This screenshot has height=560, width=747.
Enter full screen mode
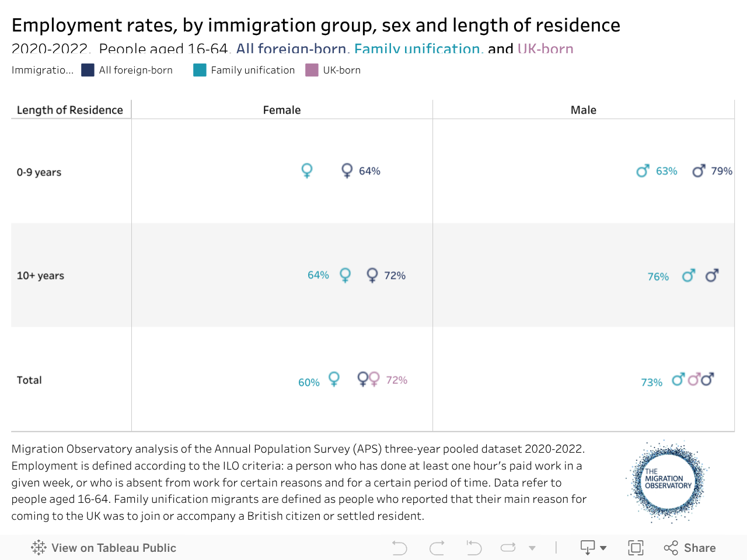(x=636, y=548)
